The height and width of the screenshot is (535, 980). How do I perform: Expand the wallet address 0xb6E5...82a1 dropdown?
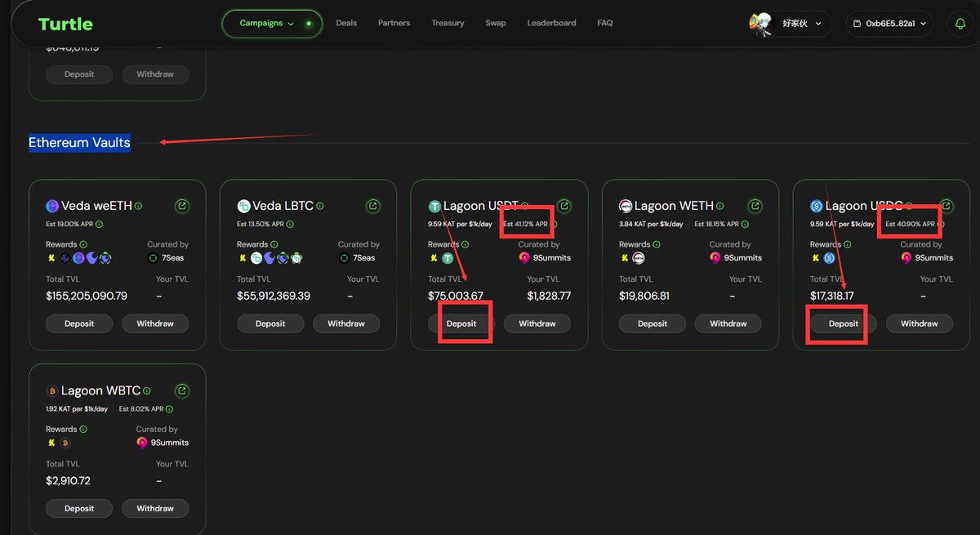click(x=890, y=24)
